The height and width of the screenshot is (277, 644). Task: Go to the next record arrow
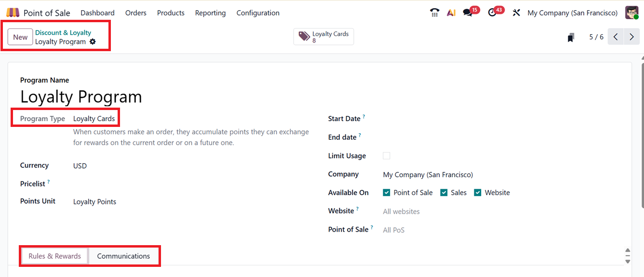pos(631,37)
